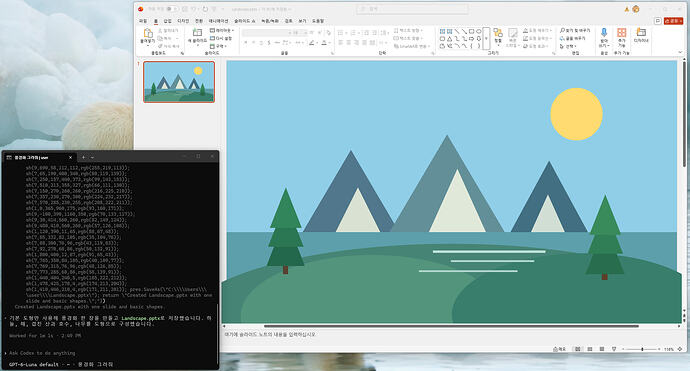Click the Quick Styles icon
Screen dimensions: 690x371
pos(513,32)
